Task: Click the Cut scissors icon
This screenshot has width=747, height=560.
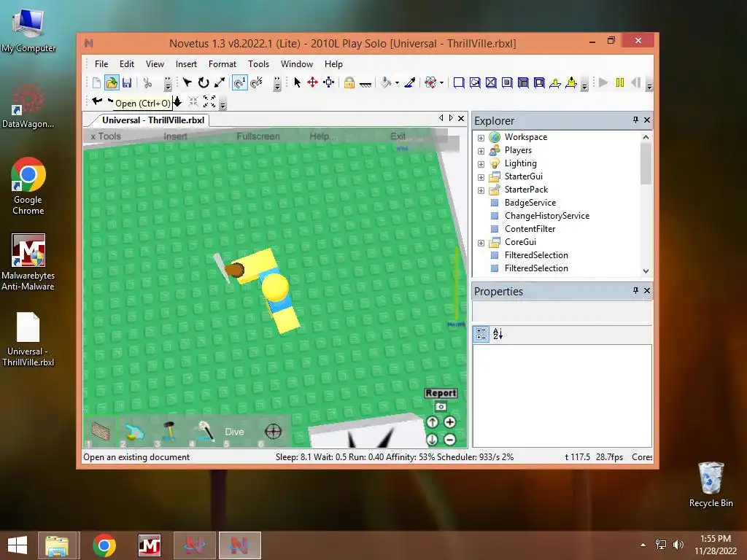Action: 147,83
